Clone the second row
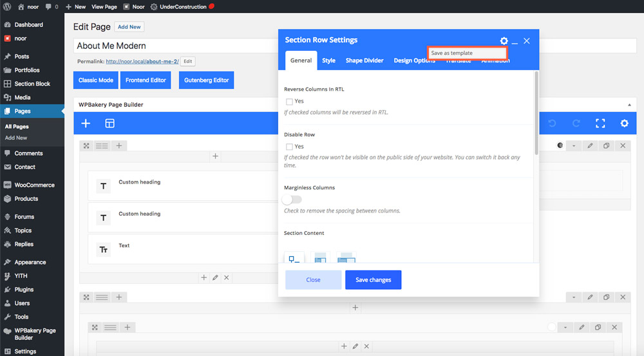This screenshot has height=356, width=644. coord(606,297)
